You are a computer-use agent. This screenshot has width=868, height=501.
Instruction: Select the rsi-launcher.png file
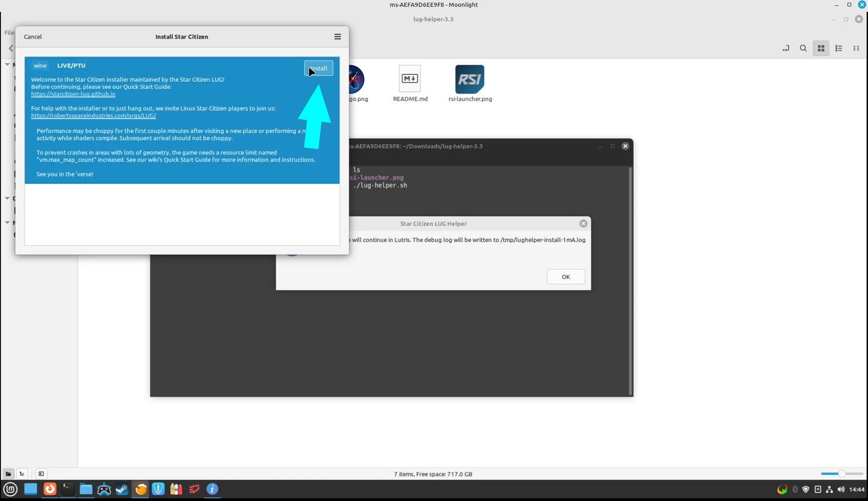(470, 84)
